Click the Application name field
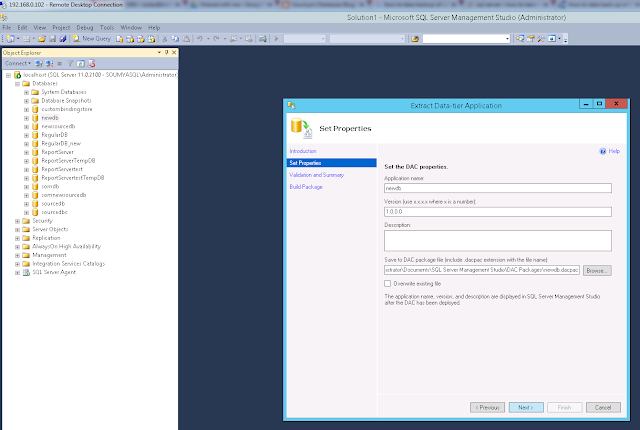Screen dimensions: 640x430 click(x=498, y=188)
